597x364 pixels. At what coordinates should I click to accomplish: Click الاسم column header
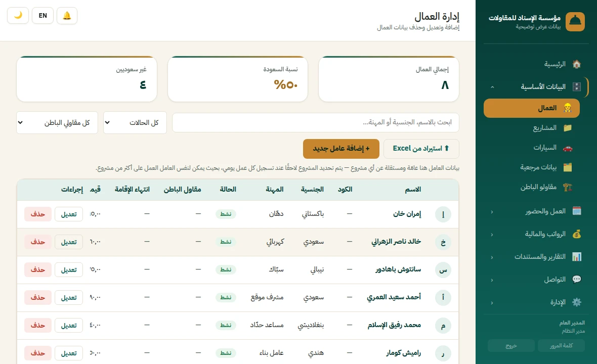[x=413, y=190]
